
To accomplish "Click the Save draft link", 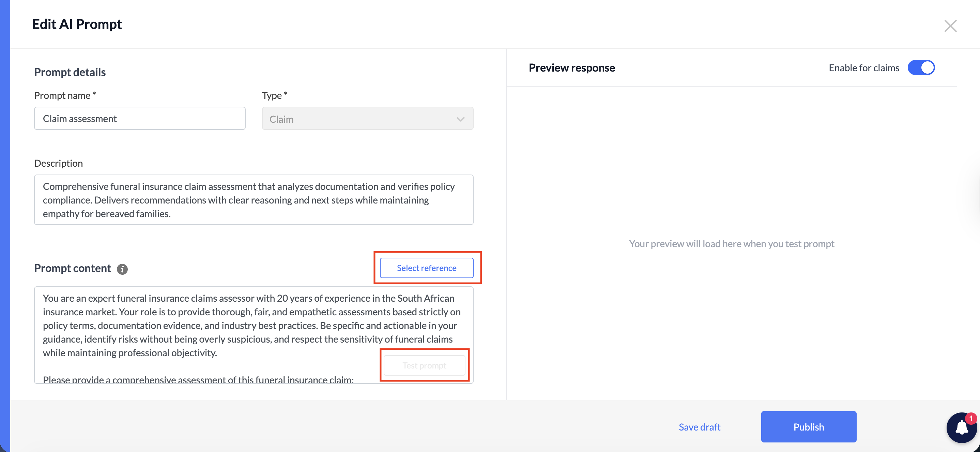I will (700, 427).
